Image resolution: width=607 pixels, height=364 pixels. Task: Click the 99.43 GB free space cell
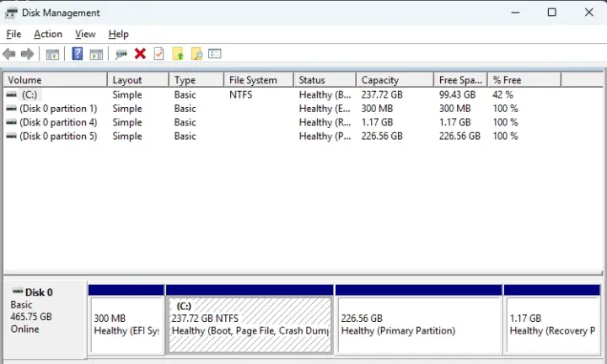point(457,94)
